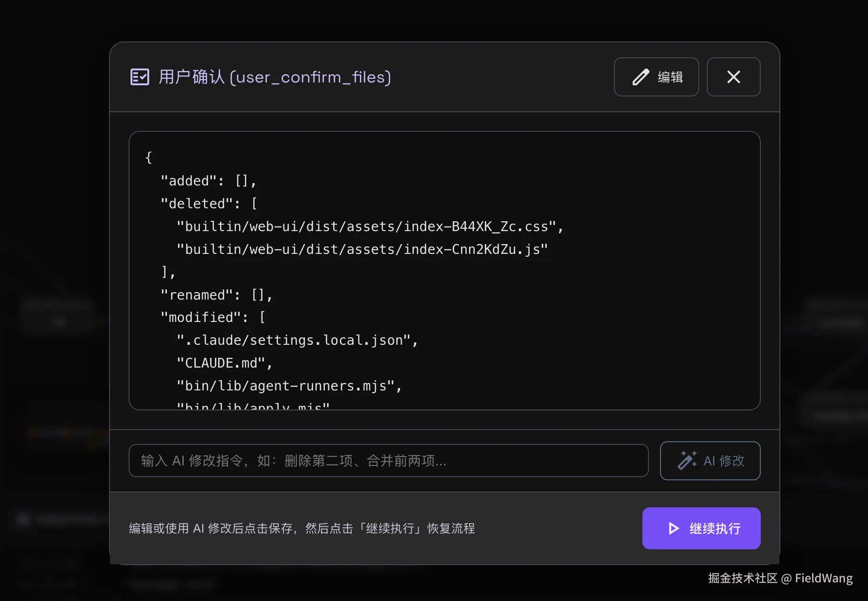Click the 掘金技术社区 watermark link
This screenshot has width=868, height=601.
click(x=742, y=578)
